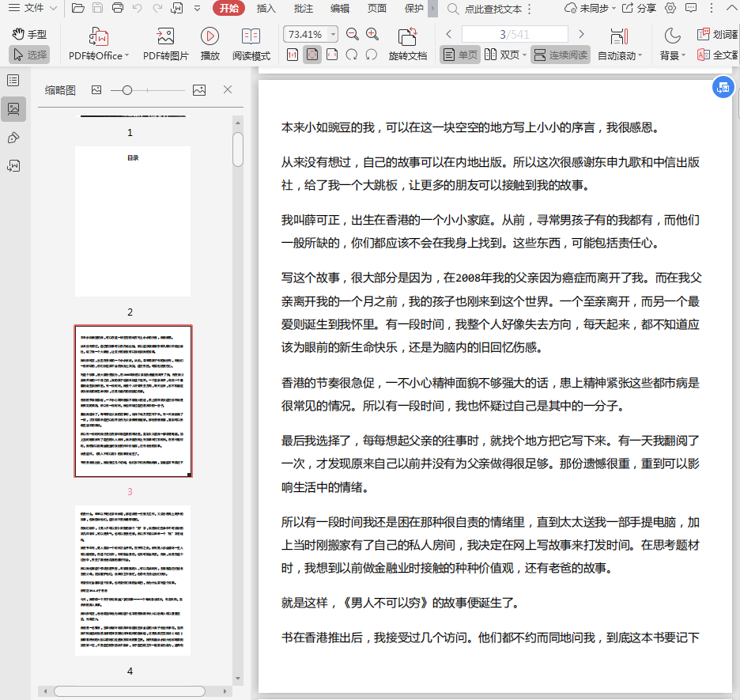Click the fit width icon
Viewport: 740px width, 700px height.
332,55
